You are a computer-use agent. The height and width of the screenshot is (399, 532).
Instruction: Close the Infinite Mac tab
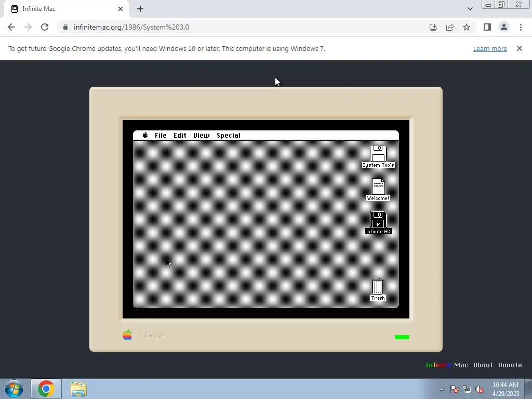click(x=121, y=9)
